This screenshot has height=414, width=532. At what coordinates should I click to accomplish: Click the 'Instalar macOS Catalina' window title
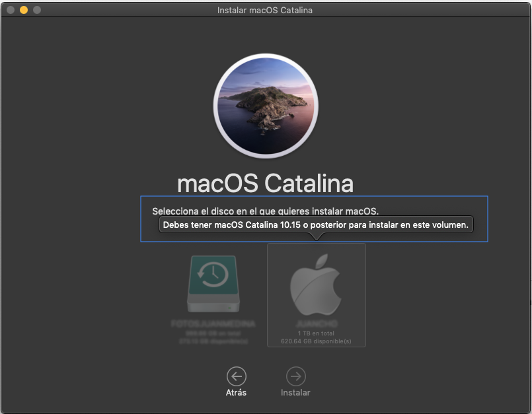click(x=265, y=10)
